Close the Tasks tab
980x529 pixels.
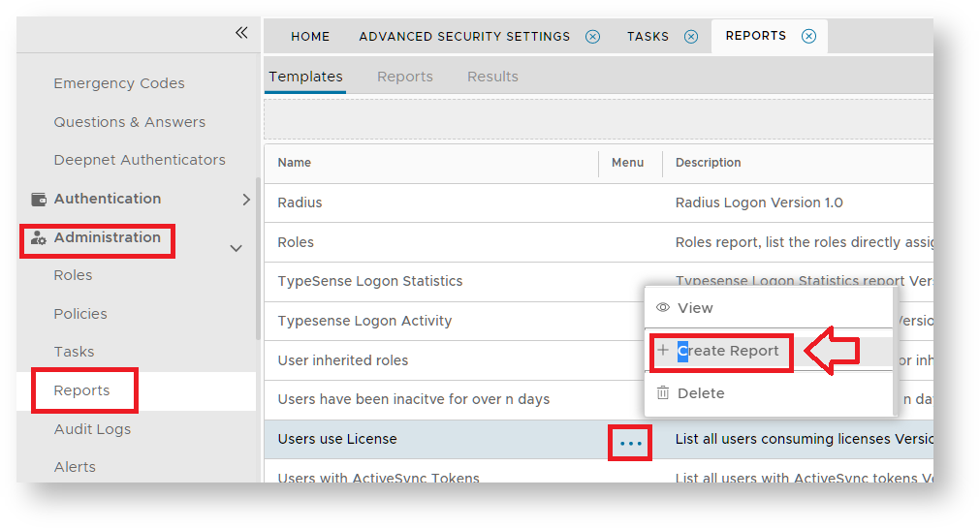(x=691, y=37)
